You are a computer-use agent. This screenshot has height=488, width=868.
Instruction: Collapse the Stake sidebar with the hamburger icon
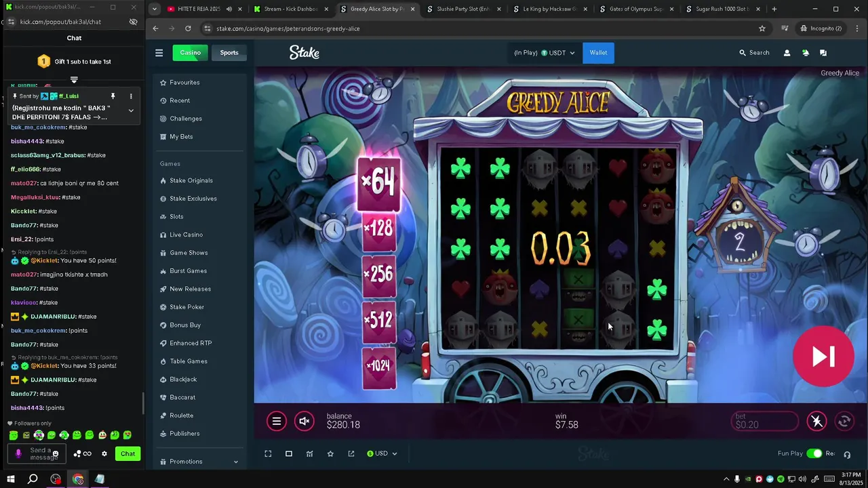159,53
